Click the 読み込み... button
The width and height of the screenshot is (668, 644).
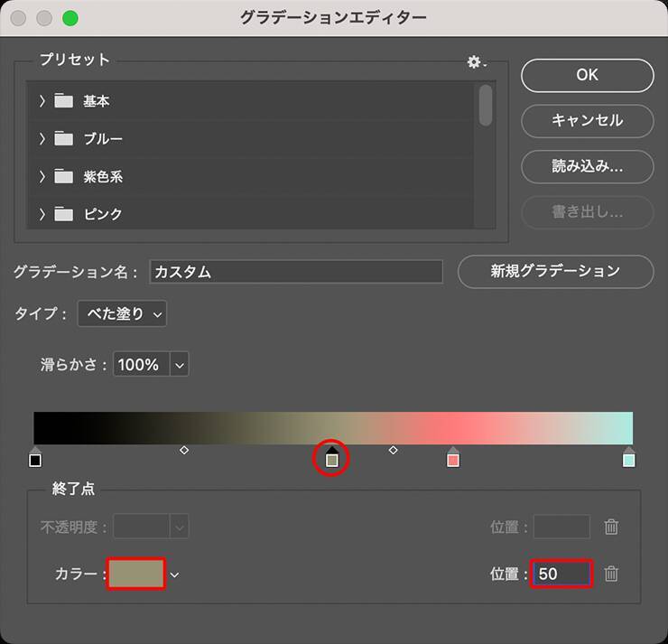click(587, 166)
